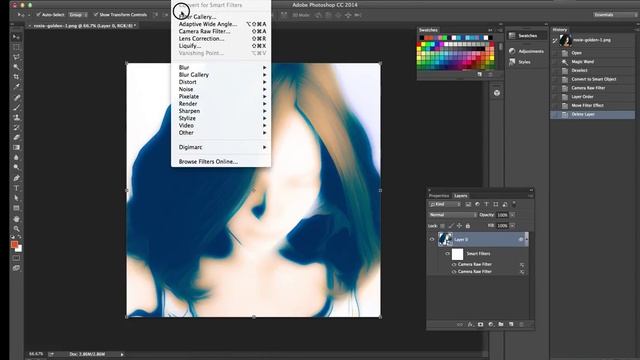Select the Clone Stamp tool
This screenshot has width=640, height=360.
[16, 118]
